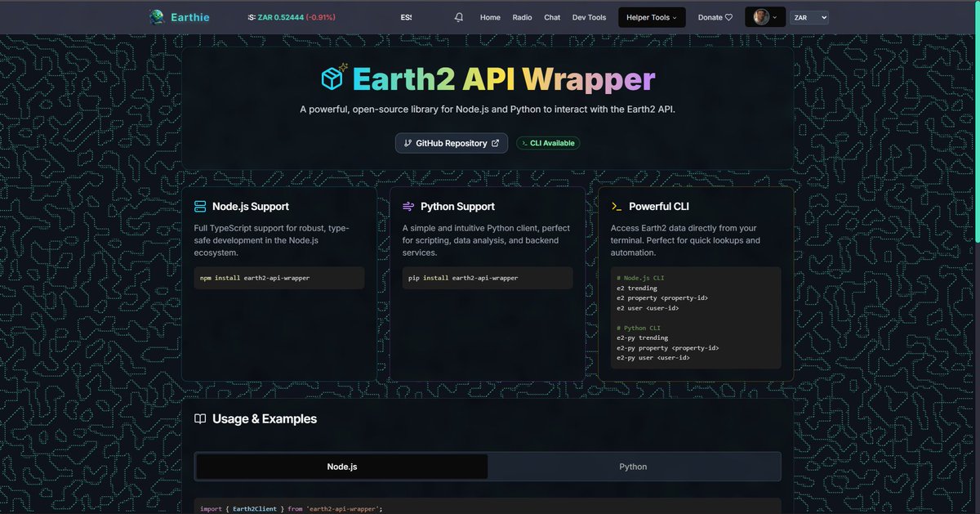Click the Python Support card title

point(457,207)
